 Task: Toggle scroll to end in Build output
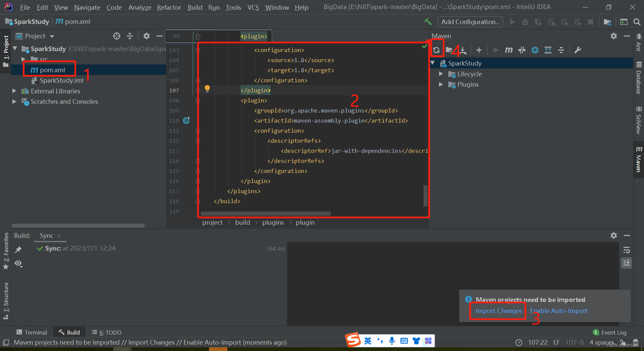pos(627,263)
